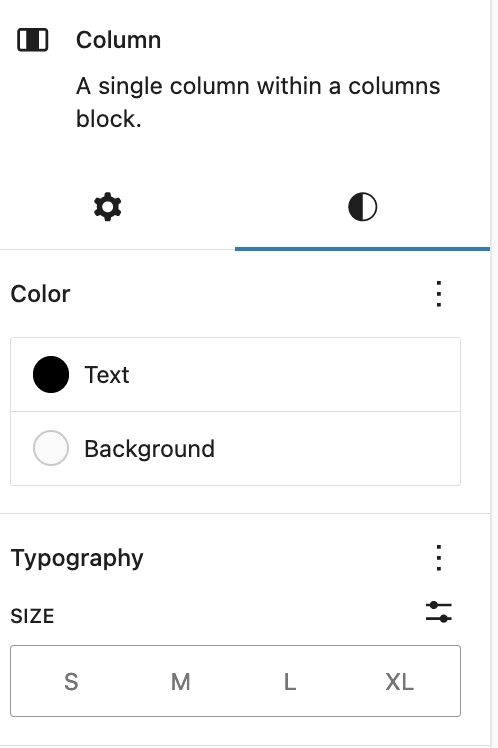The height and width of the screenshot is (748, 498).
Task: Click the black Text color swatch
Action: [51, 374]
